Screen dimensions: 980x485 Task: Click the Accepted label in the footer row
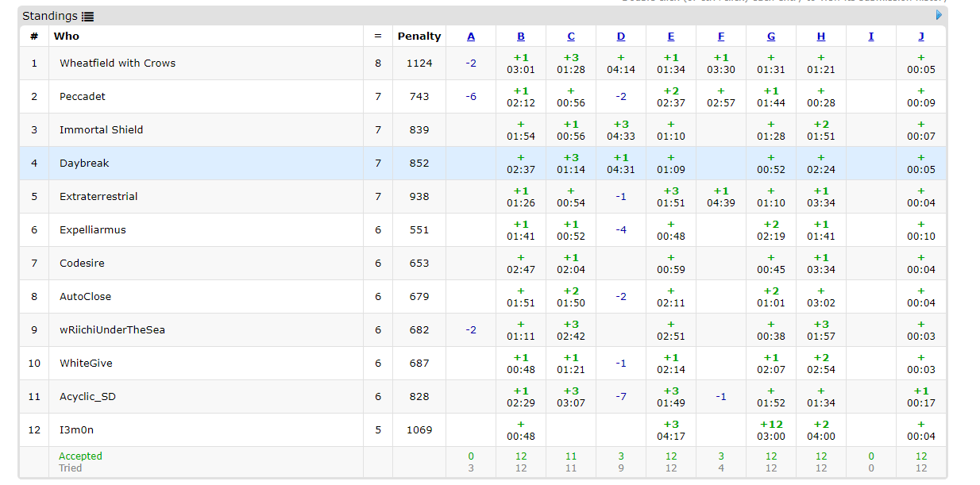[x=80, y=456]
